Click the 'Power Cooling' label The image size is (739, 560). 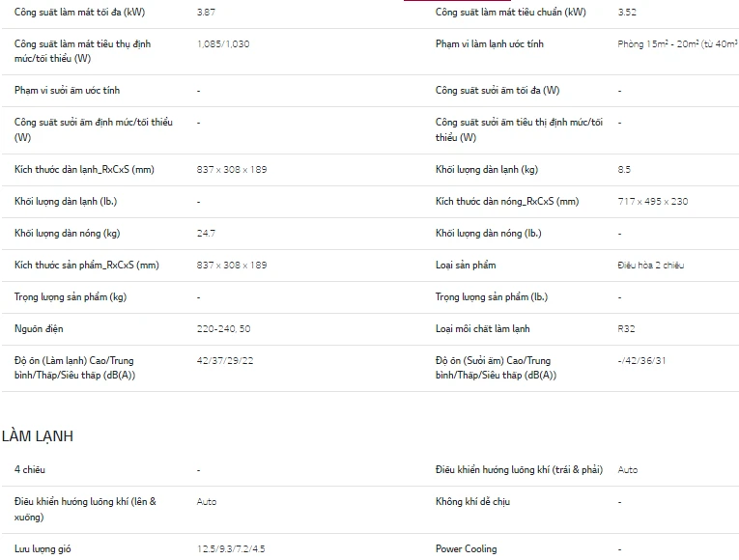(x=467, y=549)
